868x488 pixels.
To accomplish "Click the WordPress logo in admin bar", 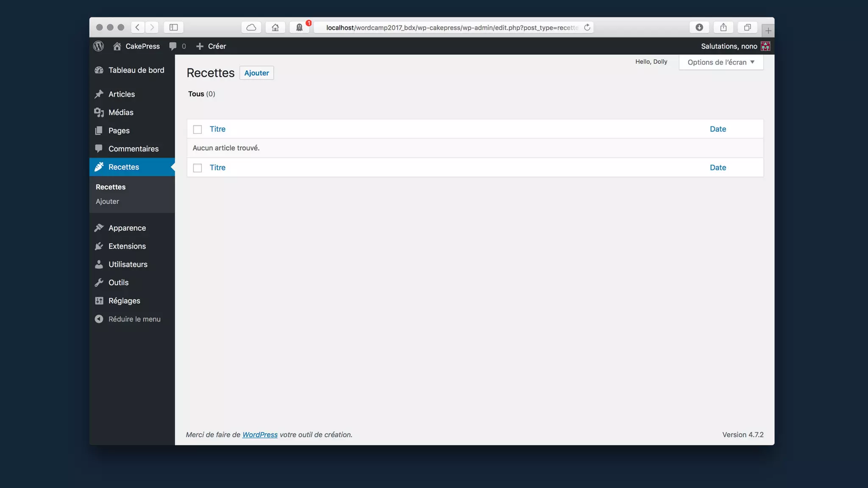I will 98,46.
